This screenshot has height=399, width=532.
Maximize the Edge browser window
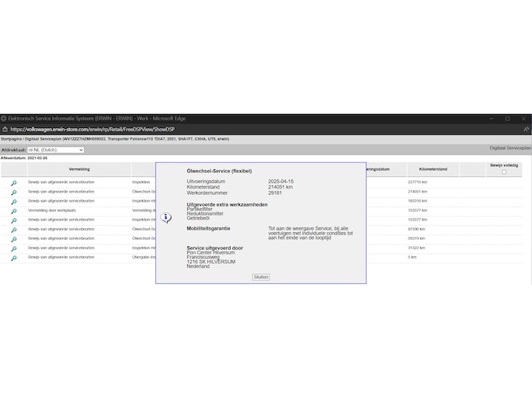pyautogui.click(x=507, y=119)
